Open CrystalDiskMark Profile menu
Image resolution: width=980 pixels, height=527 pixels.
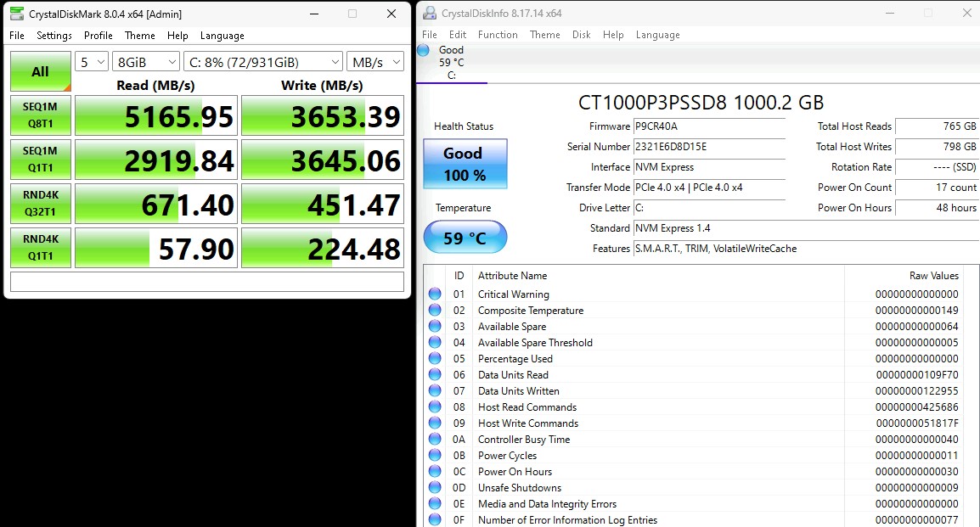click(99, 36)
